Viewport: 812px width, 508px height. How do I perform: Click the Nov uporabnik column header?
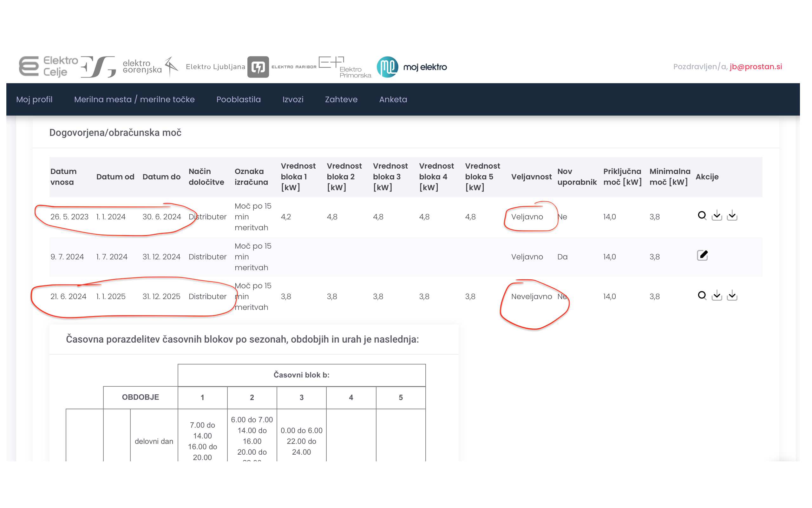(577, 177)
